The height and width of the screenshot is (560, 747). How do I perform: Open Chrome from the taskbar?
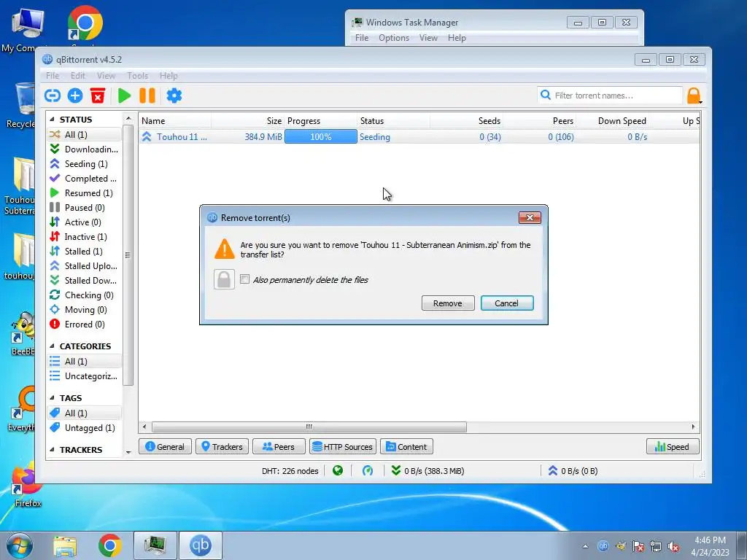pyautogui.click(x=110, y=545)
